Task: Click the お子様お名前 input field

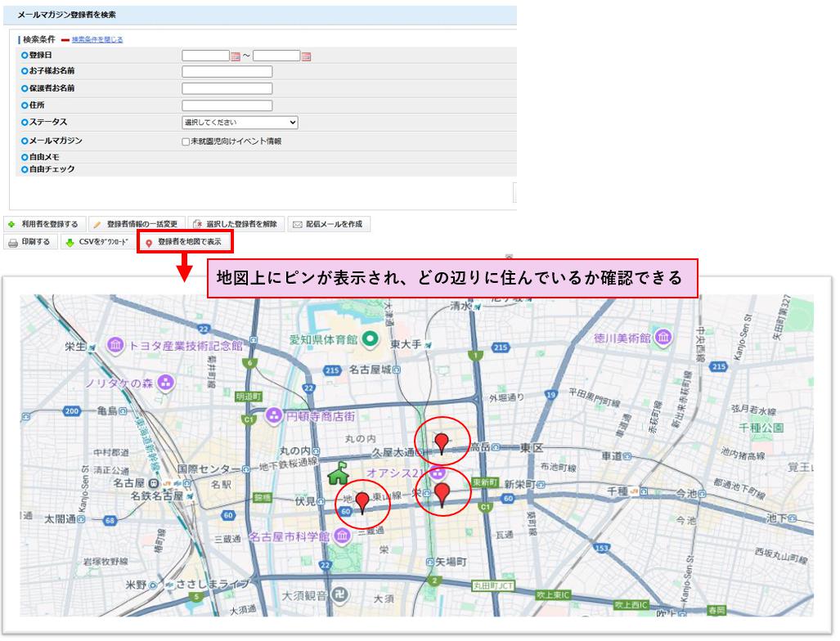Action: [227, 72]
